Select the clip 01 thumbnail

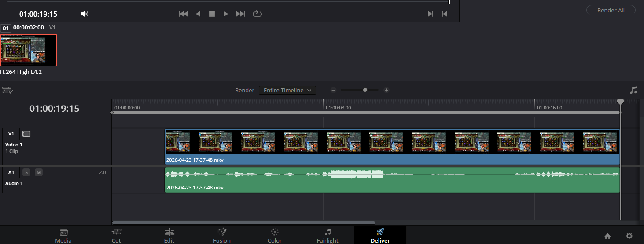pos(29,50)
